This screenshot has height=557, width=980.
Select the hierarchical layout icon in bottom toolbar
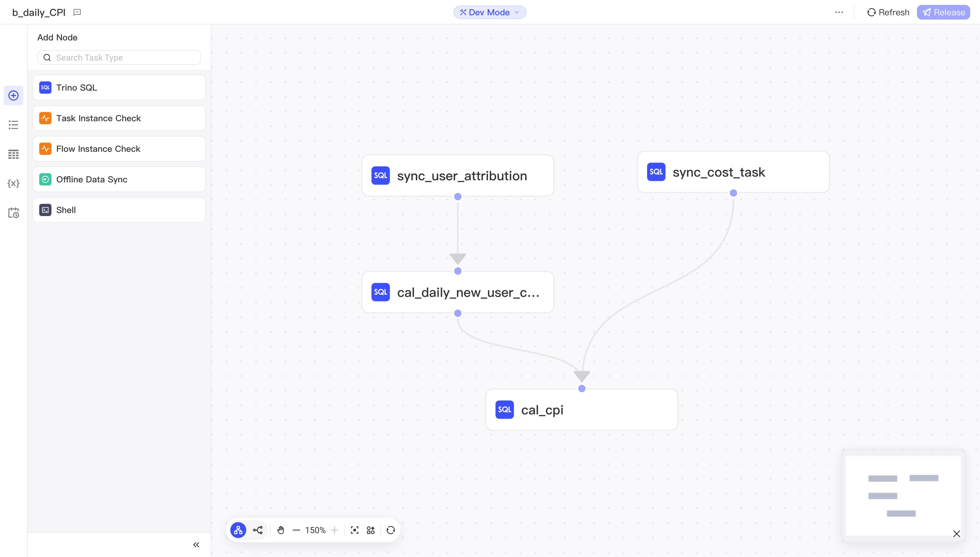point(238,530)
